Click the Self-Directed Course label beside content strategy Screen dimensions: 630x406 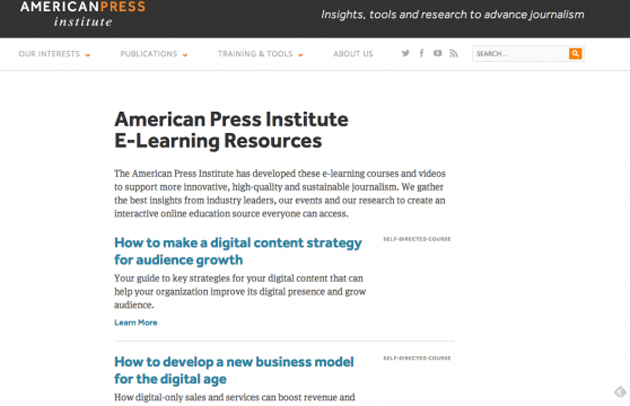[x=417, y=239]
